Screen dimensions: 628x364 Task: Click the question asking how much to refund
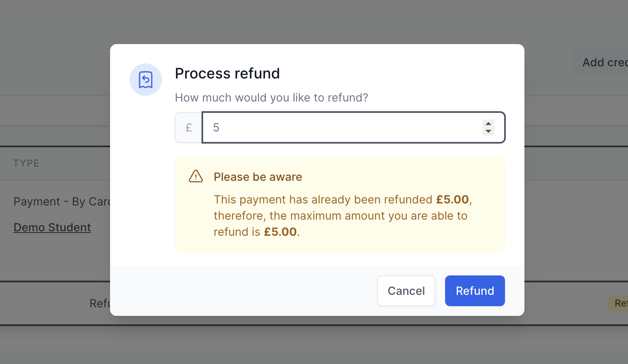point(272,97)
